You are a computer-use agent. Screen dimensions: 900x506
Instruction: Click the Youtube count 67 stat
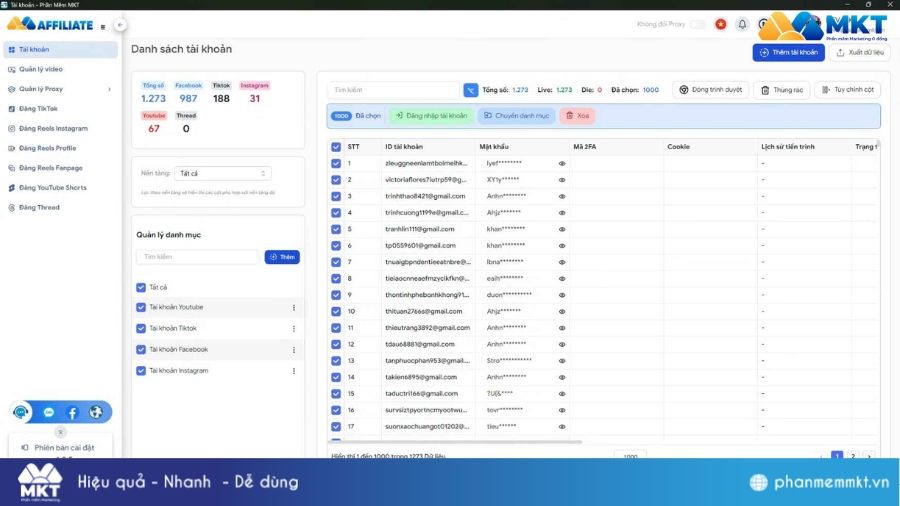tap(154, 129)
